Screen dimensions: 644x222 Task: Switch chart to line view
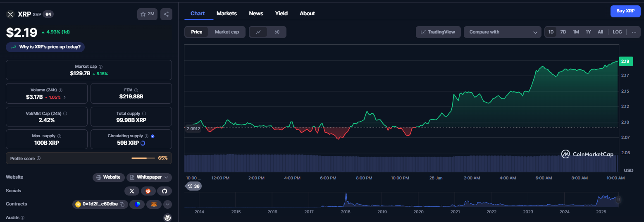(259, 32)
